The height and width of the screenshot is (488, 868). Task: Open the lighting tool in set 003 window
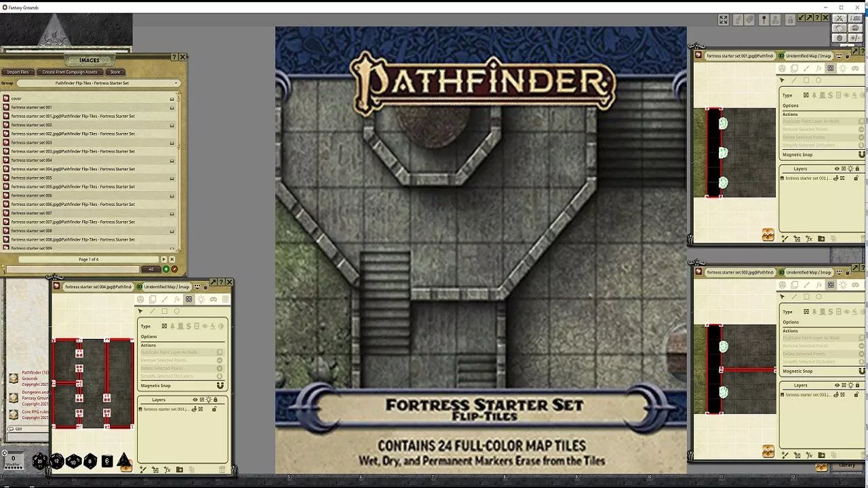pos(842,285)
